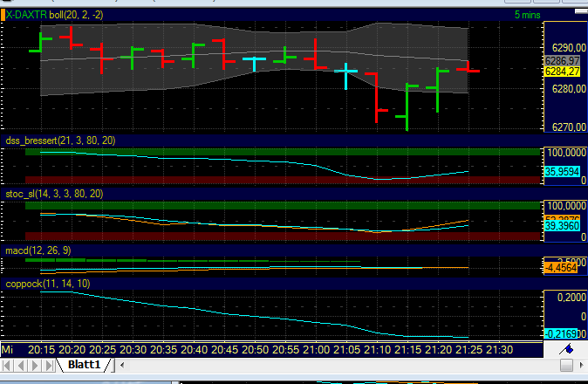The image size is (588, 384).
Task: Click the orange marker before X-DAXTR
Action: click(3, 15)
